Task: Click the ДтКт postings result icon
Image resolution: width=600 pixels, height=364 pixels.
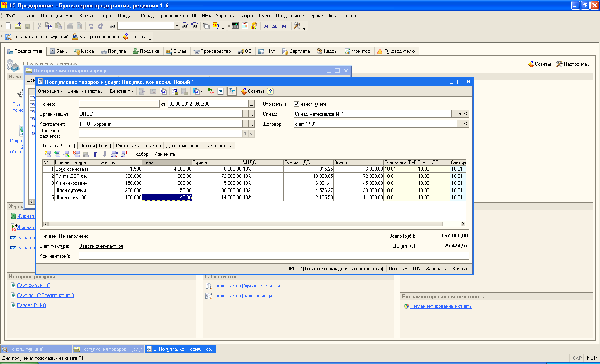Action: click(x=210, y=91)
